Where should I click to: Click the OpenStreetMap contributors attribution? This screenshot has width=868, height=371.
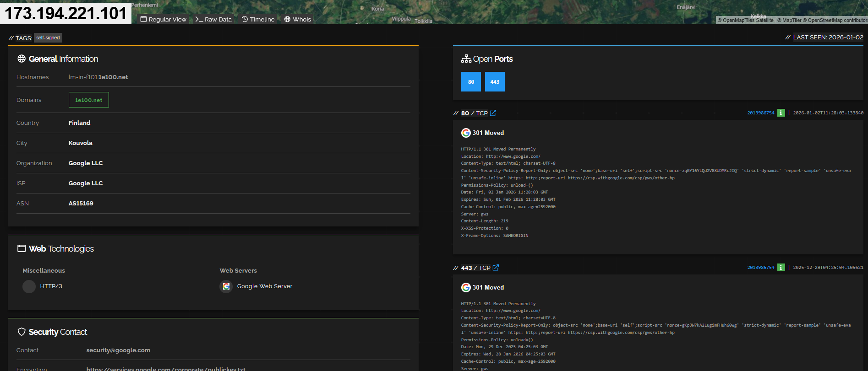tap(837, 20)
